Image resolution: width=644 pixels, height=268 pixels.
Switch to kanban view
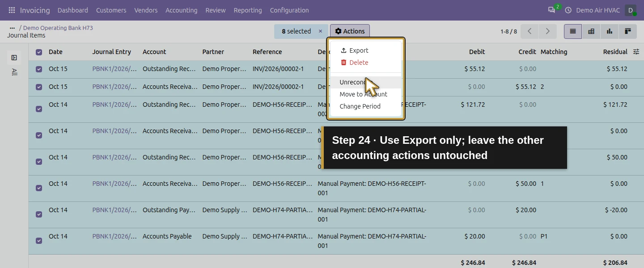(x=628, y=31)
